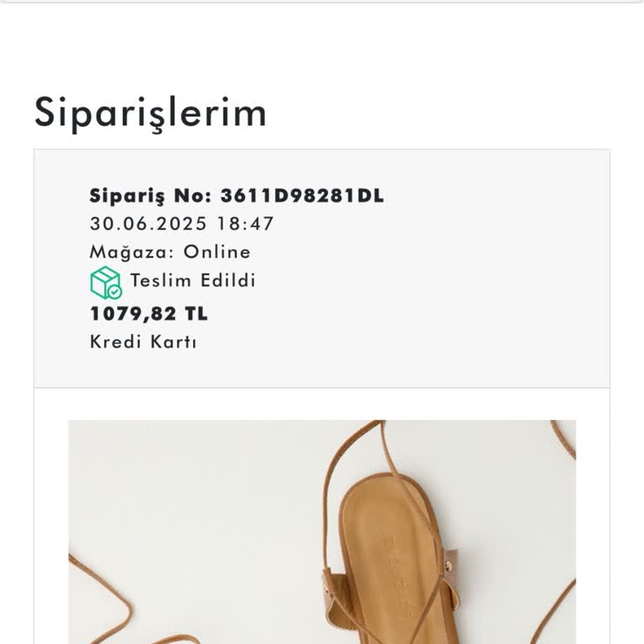This screenshot has height=644, width=644.
Task: Click the Siparişlerim page heading
Action: [150, 112]
